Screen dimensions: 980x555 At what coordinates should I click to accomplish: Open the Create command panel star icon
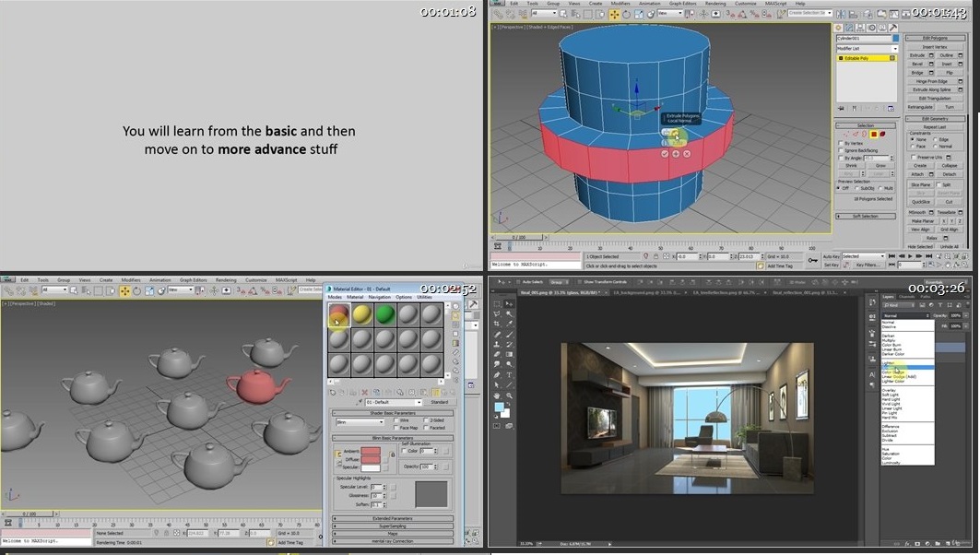pos(839,28)
